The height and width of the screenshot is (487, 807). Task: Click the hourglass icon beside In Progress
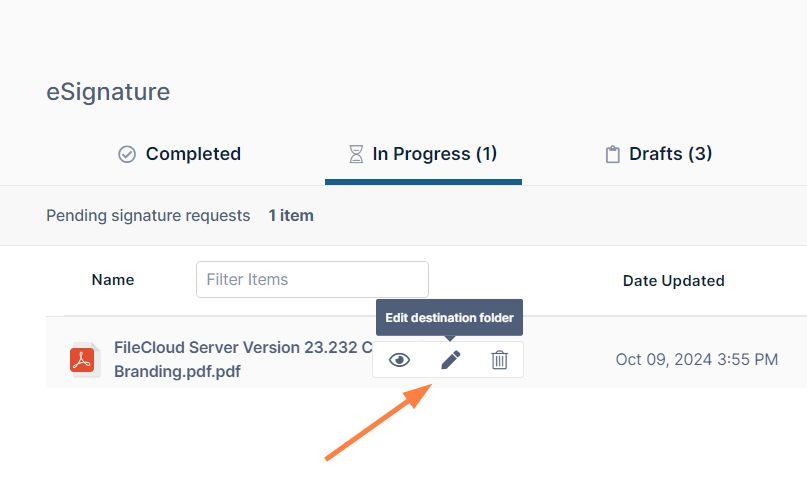point(355,155)
